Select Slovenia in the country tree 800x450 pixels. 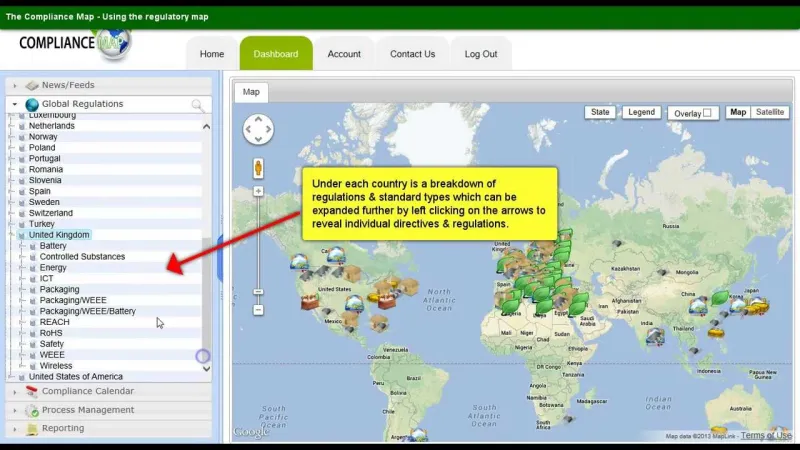click(x=45, y=180)
